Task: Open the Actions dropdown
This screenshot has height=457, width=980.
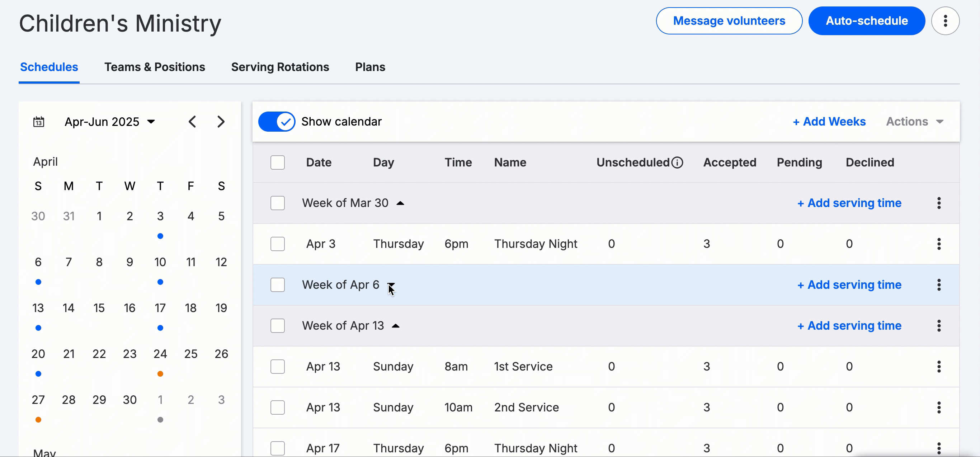Action: (x=915, y=121)
